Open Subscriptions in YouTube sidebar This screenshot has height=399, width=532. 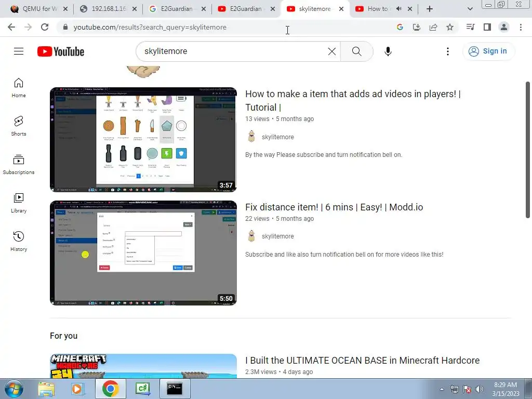tap(19, 165)
